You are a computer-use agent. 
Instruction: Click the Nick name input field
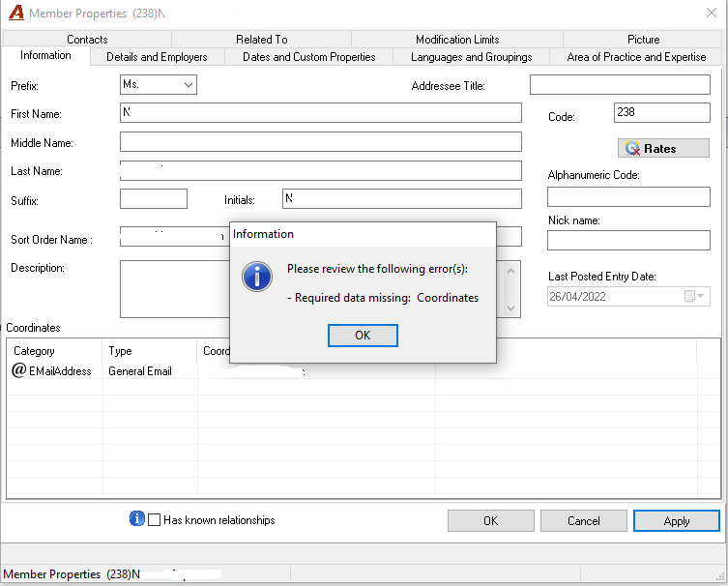pos(628,240)
